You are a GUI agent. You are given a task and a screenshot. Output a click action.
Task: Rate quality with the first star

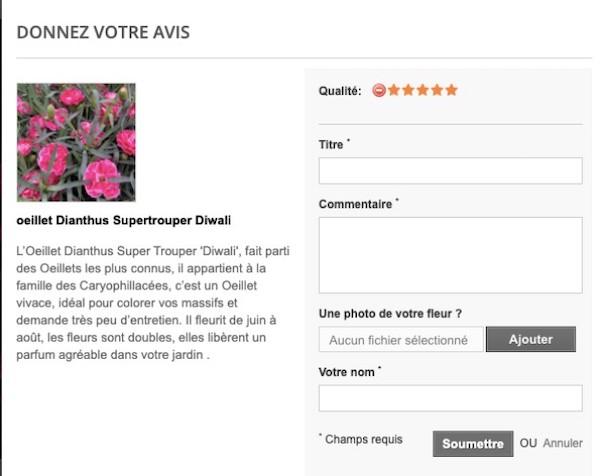[x=394, y=90]
